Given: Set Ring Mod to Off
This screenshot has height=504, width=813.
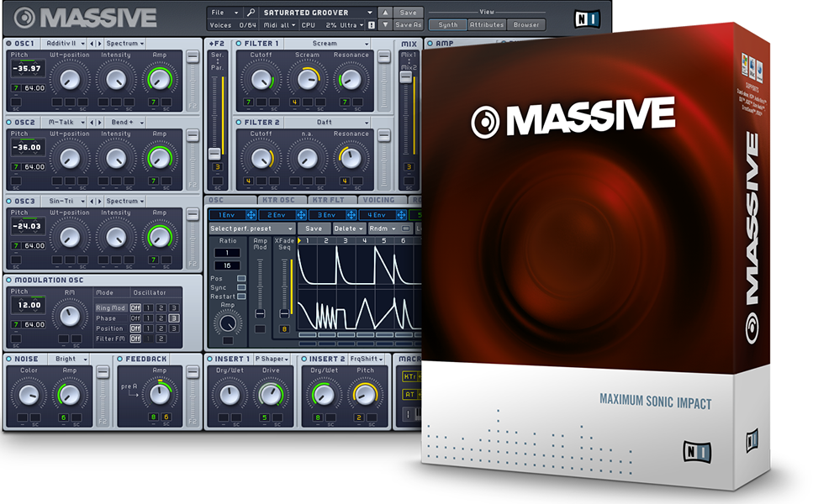Looking at the screenshot, I should pyautogui.click(x=135, y=307).
